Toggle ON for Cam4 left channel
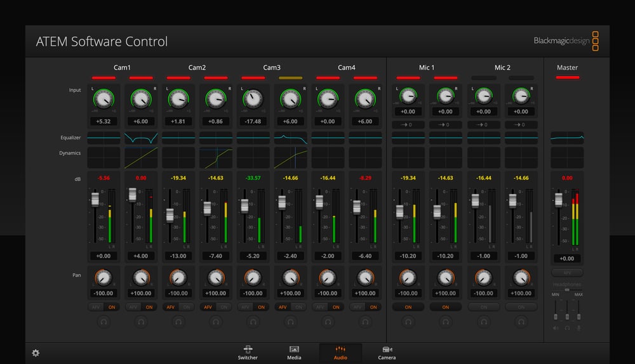Image resolution: width=635 pixels, height=364 pixels. point(336,307)
